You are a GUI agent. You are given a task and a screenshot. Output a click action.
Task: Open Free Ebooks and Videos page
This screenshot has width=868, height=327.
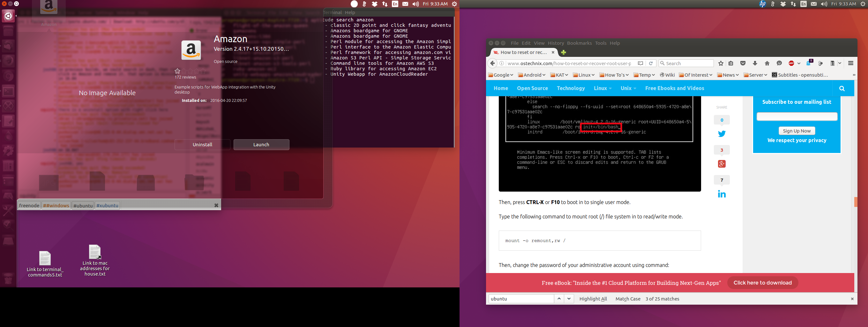[675, 88]
